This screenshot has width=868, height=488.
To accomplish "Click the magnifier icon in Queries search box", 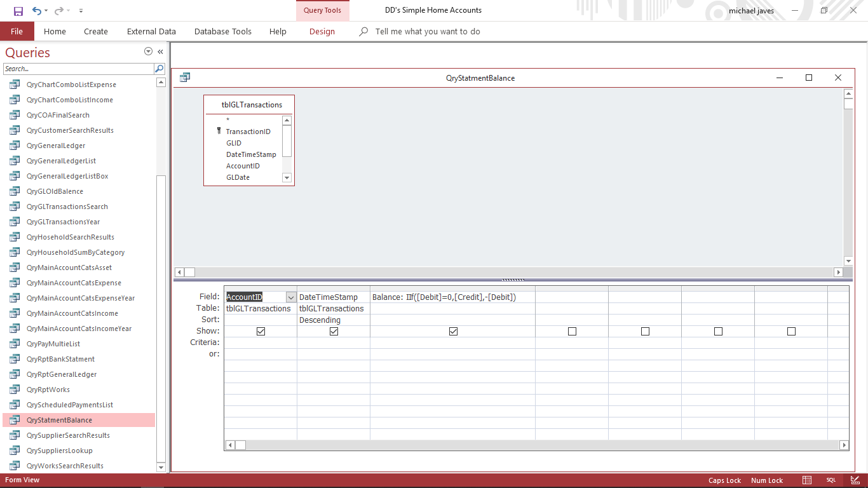I will 159,69.
